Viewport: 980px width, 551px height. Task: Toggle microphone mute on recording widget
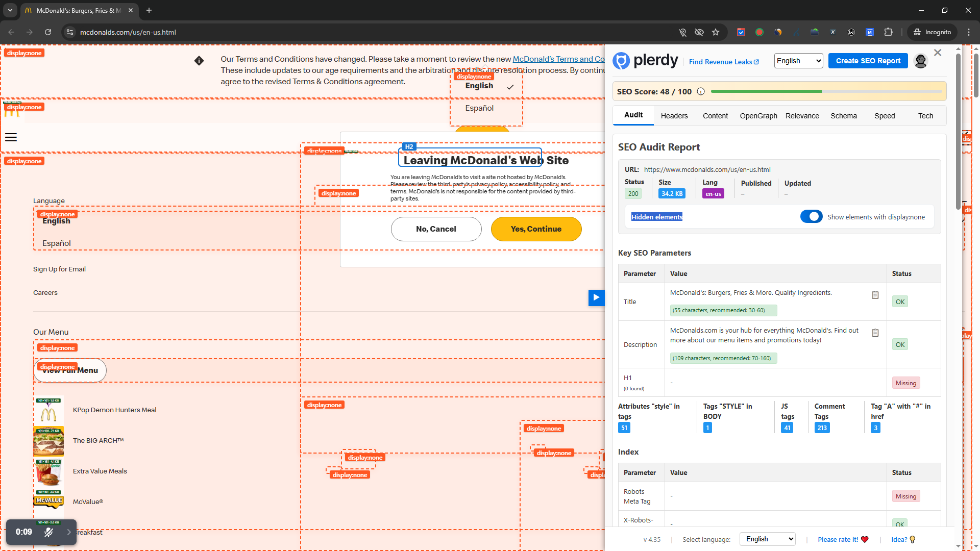click(48, 532)
